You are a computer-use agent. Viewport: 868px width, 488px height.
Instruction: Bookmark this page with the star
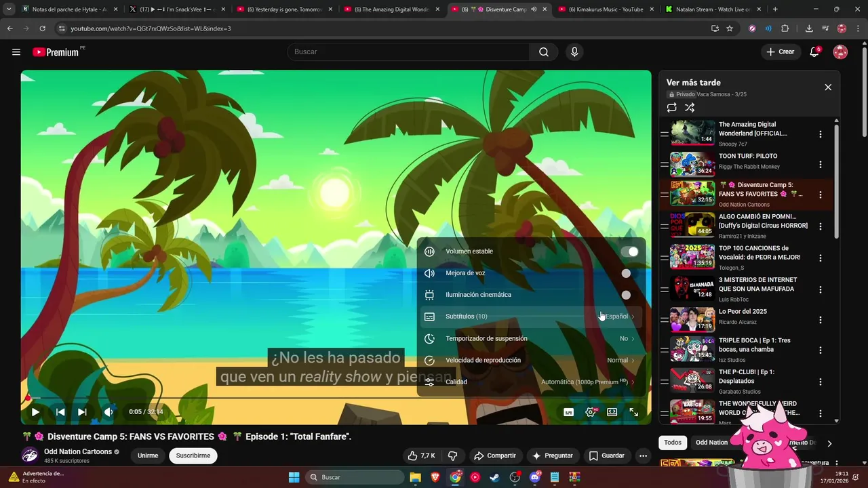[730, 28]
